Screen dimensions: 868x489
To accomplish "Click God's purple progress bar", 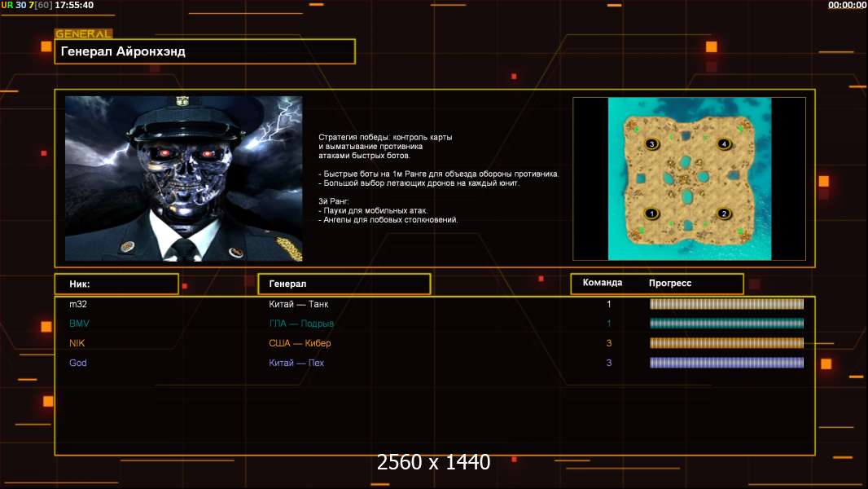I will [726, 363].
